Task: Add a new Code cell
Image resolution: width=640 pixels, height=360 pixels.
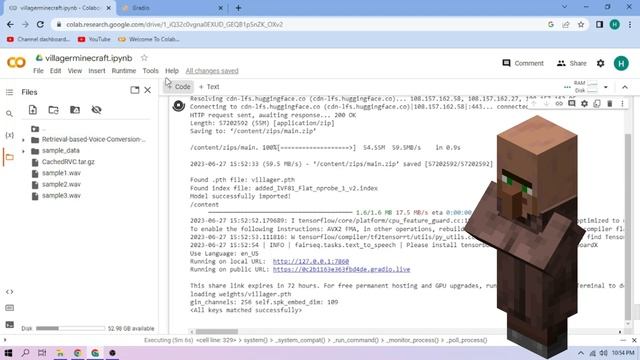Action: [x=178, y=87]
